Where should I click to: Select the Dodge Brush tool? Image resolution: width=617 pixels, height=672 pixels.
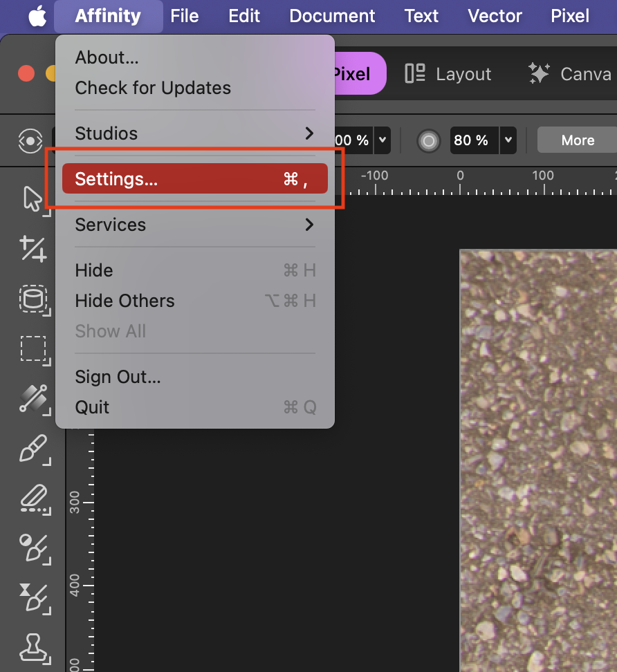(35, 548)
